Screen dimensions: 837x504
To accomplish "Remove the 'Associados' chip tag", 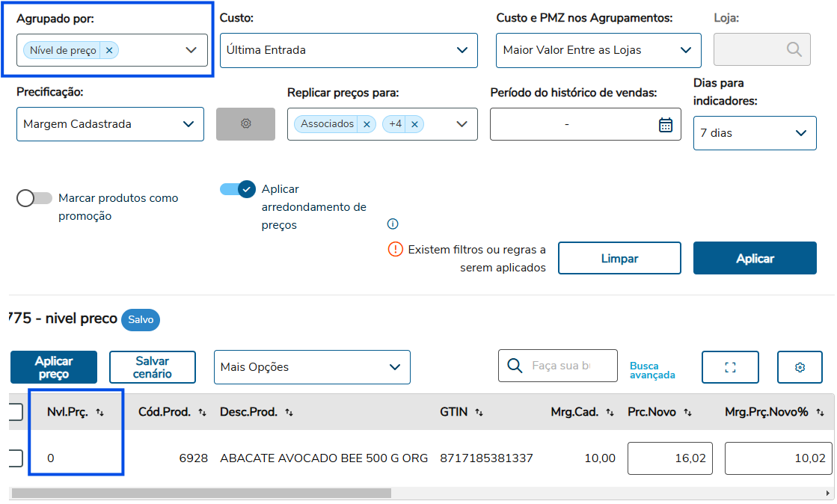I will 367,124.
